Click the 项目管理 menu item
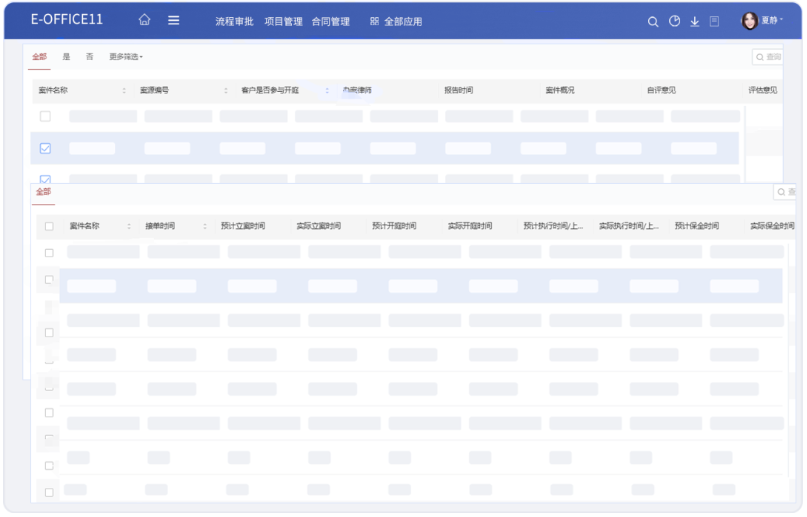This screenshot has width=807, height=517. pos(283,21)
